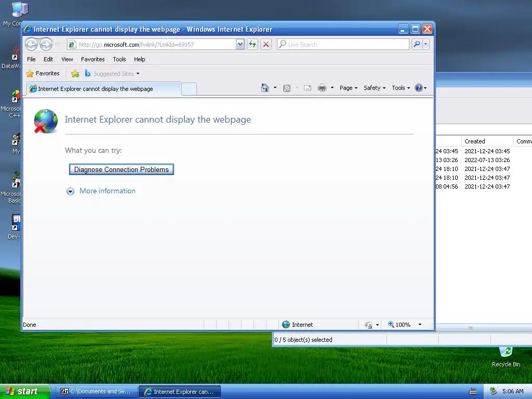Switch to 7-Zip C:\Documents taskbar button
The height and width of the screenshot is (399, 532).
96,392
